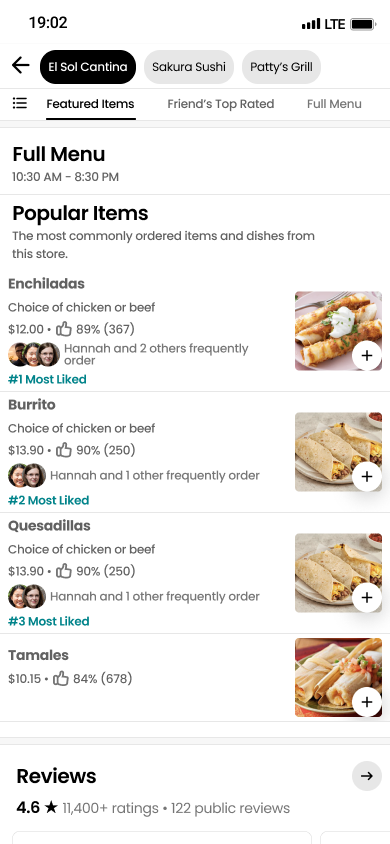Tap the back arrow icon
This screenshot has height=844, width=390.
click(x=20, y=66)
